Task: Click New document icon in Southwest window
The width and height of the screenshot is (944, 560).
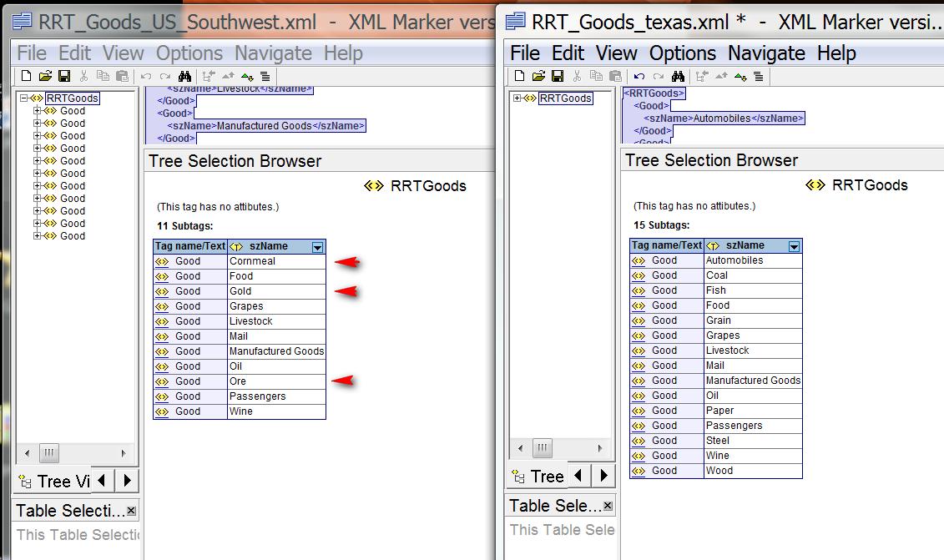Action: [26, 76]
